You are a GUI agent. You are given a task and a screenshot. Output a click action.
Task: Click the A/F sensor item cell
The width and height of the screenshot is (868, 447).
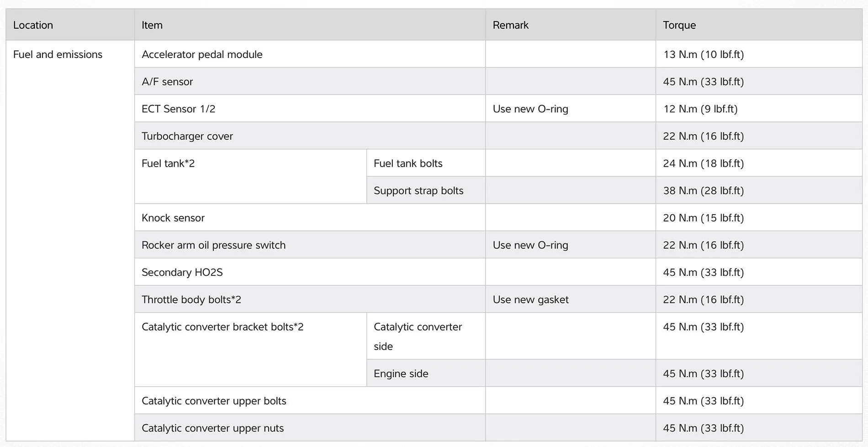point(167,82)
